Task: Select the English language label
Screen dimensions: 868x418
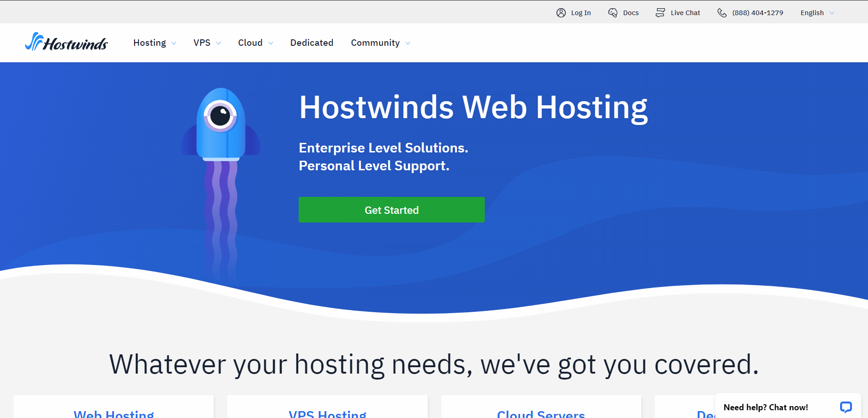Action: pyautogui.click(x=812, y=13)
